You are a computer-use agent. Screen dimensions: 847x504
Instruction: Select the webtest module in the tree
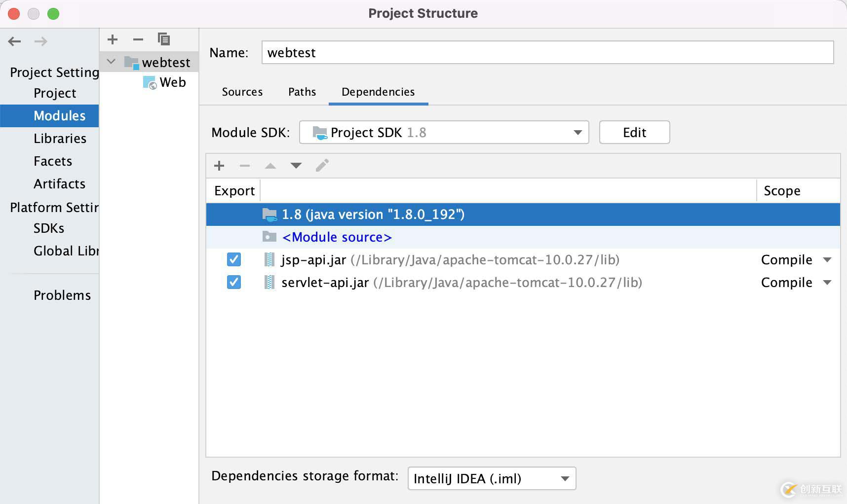(149, 62)
